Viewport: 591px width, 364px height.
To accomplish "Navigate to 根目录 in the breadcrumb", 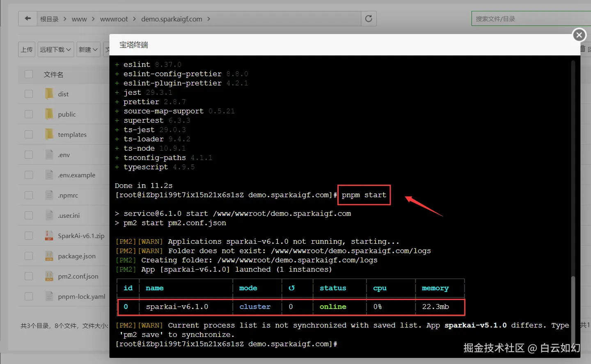I will [x=49, y=19].
